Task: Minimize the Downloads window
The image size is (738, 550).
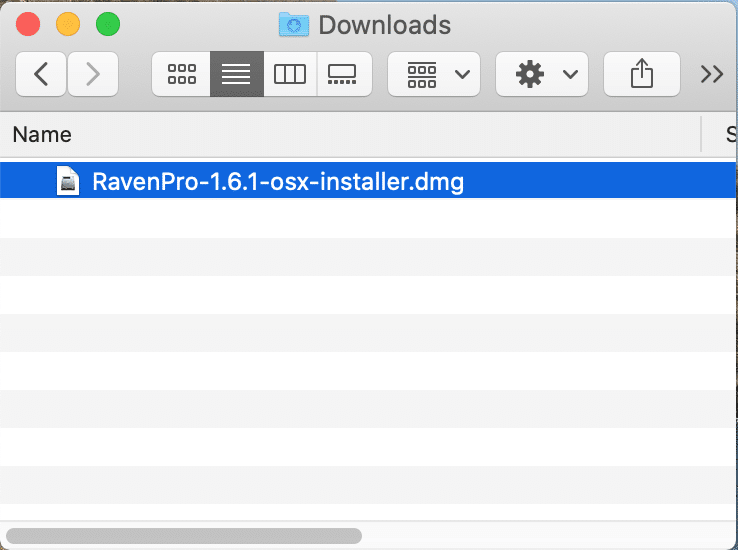Action: [68, 24]
